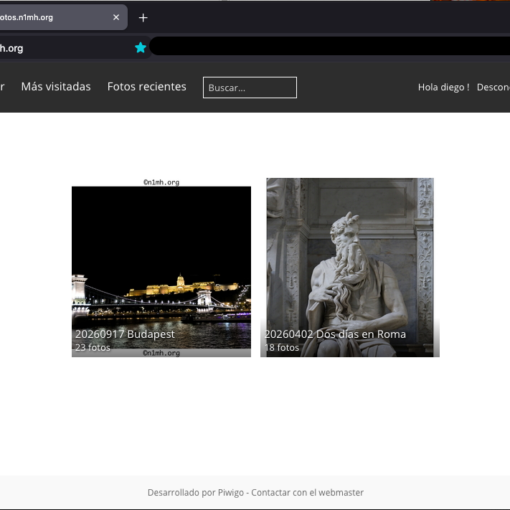Screen dimensions: 510x510
Task: Open the Dos días en Roma thumbnail
Action: (350, 267)
